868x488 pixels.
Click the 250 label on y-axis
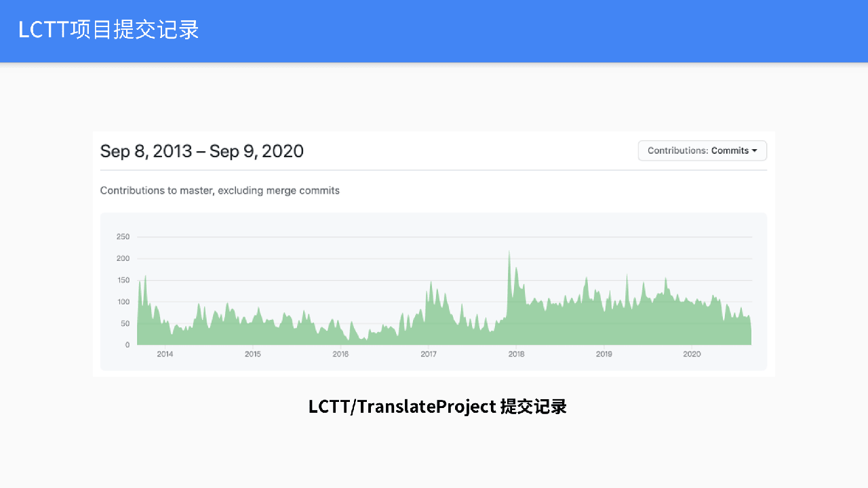(123, 237)
